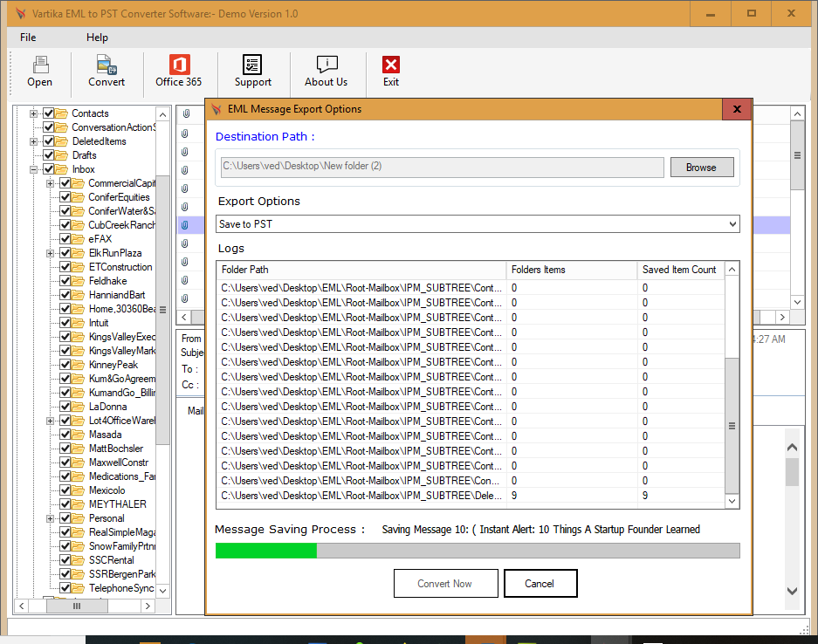This screenshot has height=644, width=818.
Task: Click the KinneyPeak folder icon
Action: [x=79, y=365]
